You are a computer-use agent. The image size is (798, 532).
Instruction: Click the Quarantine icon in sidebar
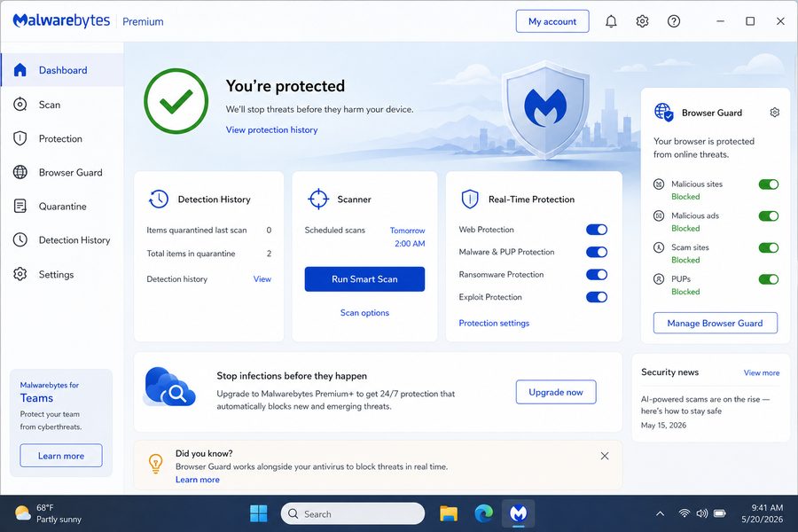pyautogui.click(x=20, y=207)
